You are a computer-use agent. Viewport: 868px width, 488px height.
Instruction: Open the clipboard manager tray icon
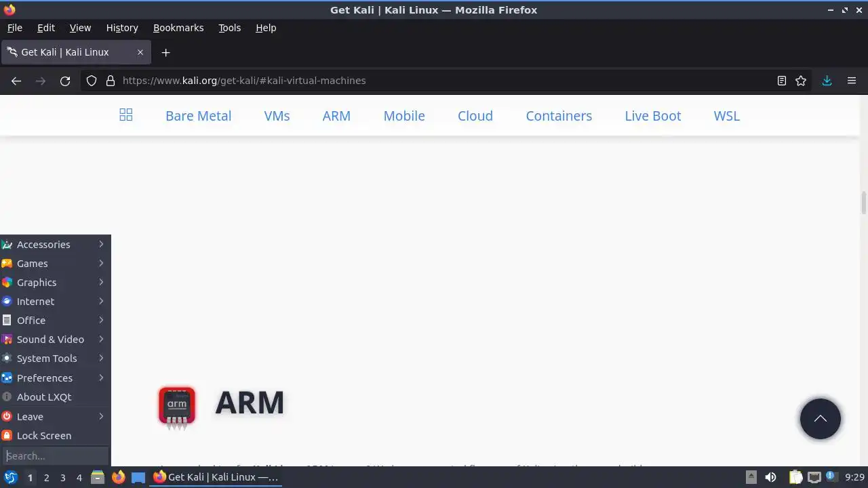[x=795, y=477]
